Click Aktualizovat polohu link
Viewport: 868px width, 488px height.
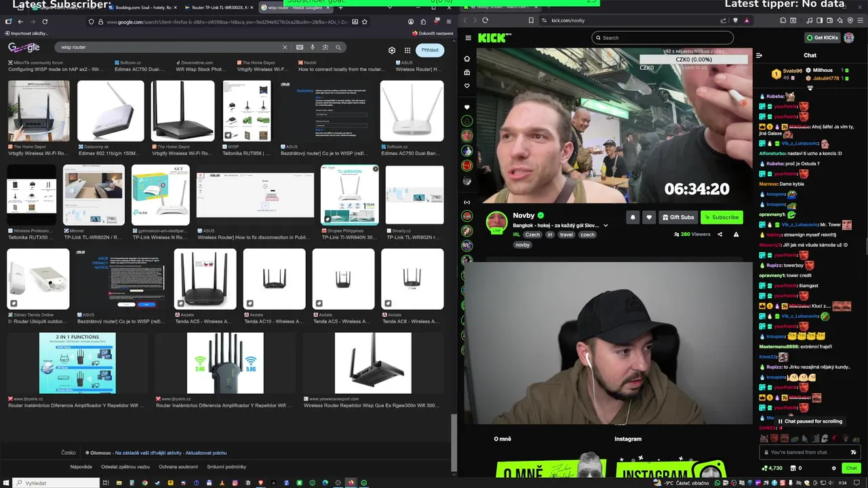pos(206,453)
